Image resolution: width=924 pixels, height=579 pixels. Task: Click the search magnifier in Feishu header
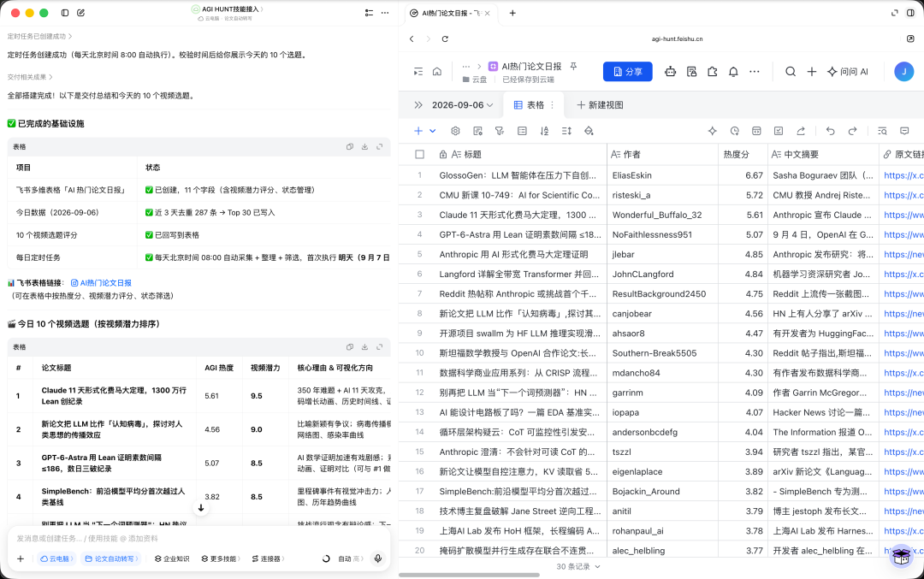coord(791,72)
